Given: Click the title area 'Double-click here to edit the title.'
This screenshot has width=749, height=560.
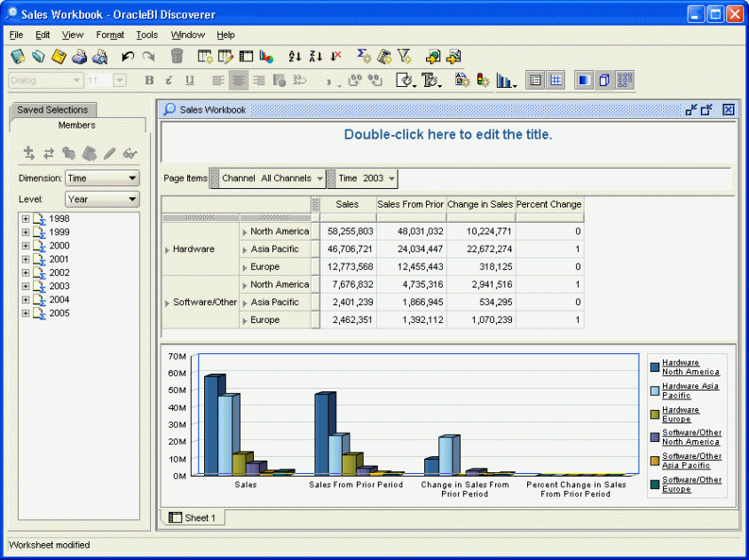Looking at the screenshot, I should [x=448, y=135].
